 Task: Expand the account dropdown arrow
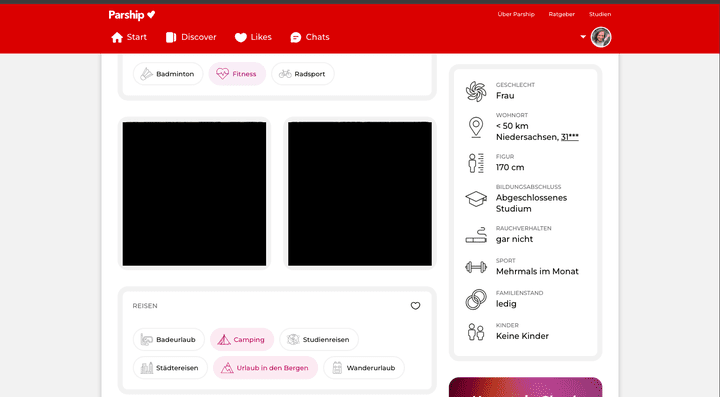pos(583,37)
